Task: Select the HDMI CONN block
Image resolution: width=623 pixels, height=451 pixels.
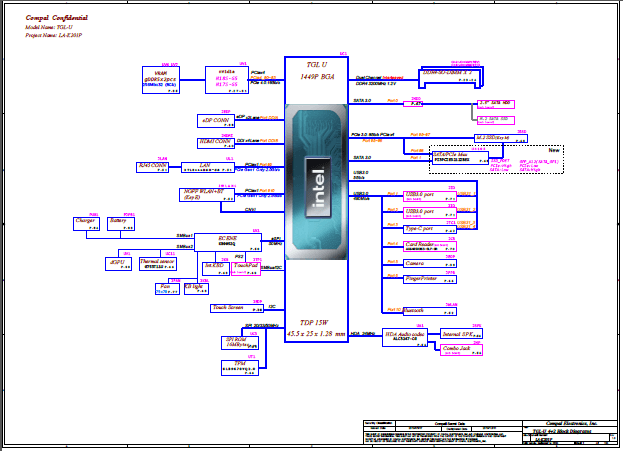Action: pos(217,143)
